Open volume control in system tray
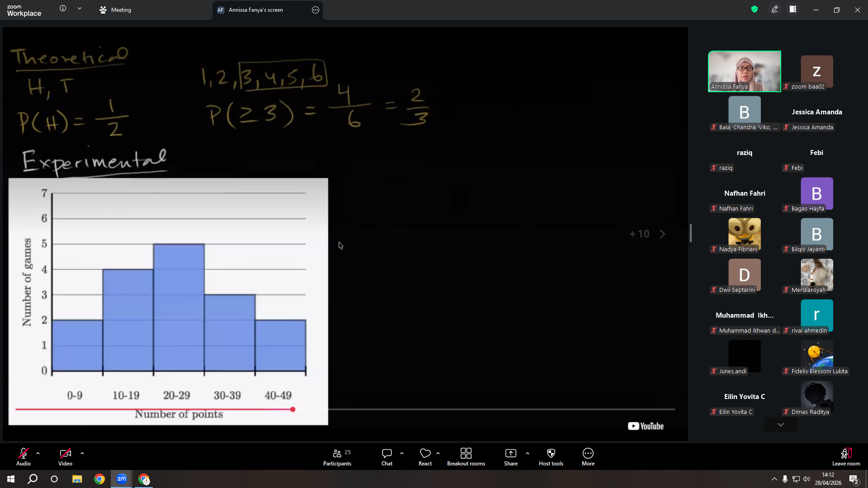 [x=807, y=479]
